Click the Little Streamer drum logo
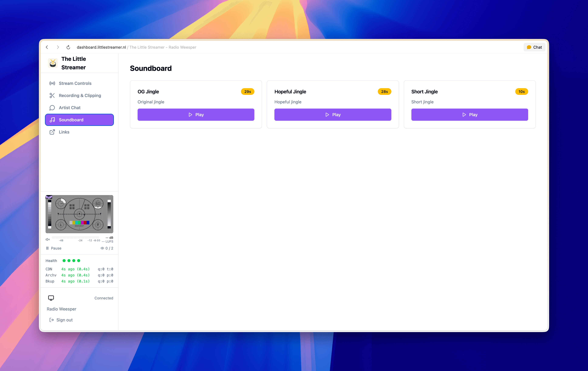The width and height of the screenshot is (588, 371). (x=53, y=63)
